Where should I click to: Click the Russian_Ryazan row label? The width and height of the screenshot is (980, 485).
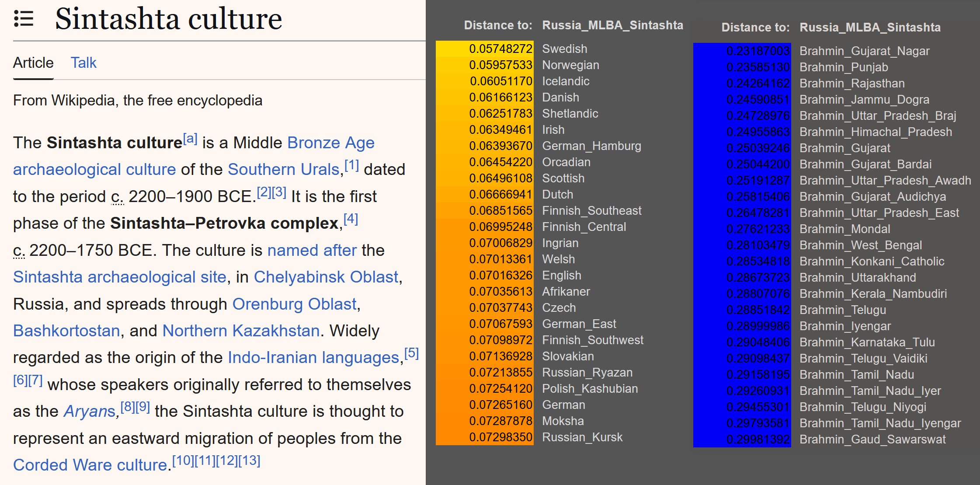587,373
